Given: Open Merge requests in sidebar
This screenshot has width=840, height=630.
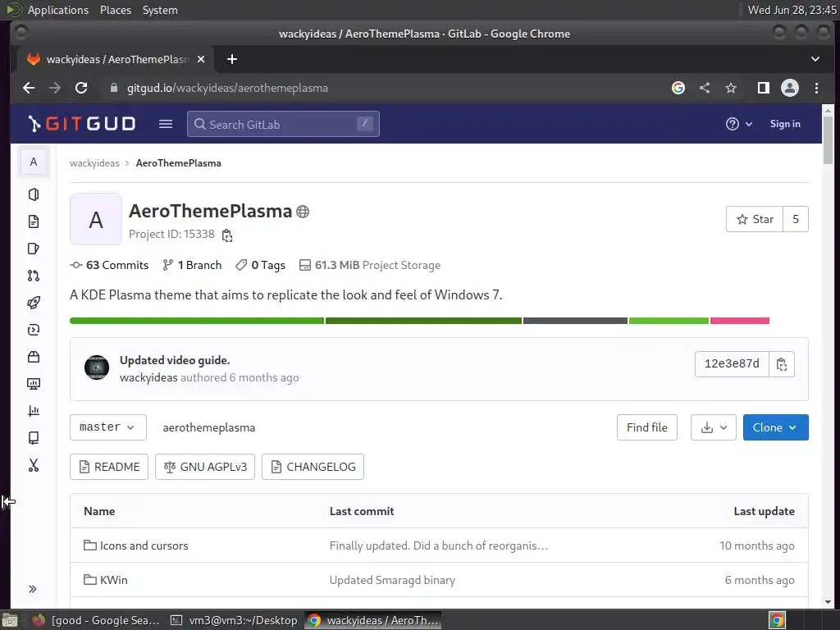Looking at the screenshot, I should pyautogui.click(x=34, y=276).
